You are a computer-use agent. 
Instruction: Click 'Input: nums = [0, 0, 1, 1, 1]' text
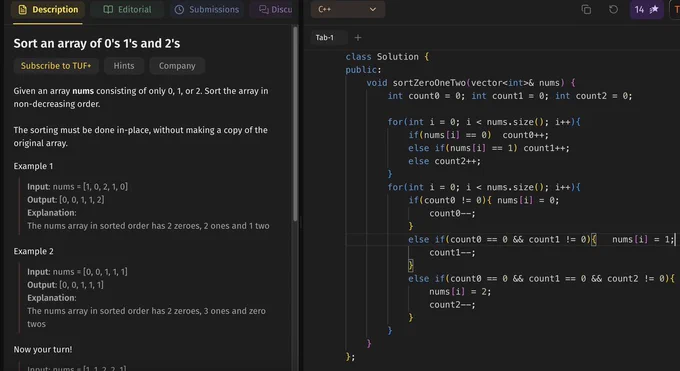[x=78, y=272]
